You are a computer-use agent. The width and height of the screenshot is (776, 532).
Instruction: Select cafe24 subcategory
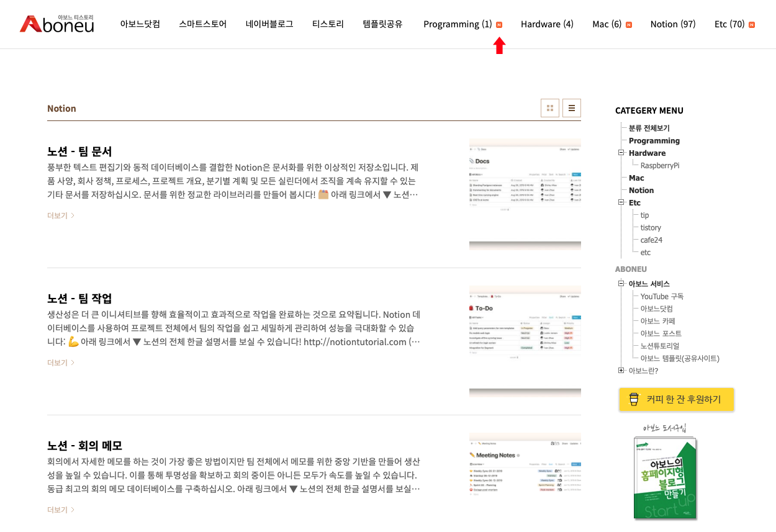(x=651, y=240)
